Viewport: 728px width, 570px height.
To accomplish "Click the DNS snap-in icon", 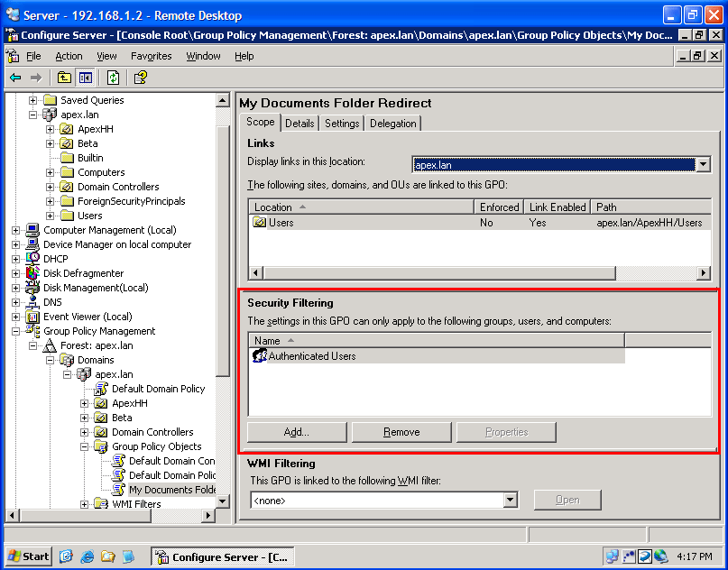I will 32,302.
